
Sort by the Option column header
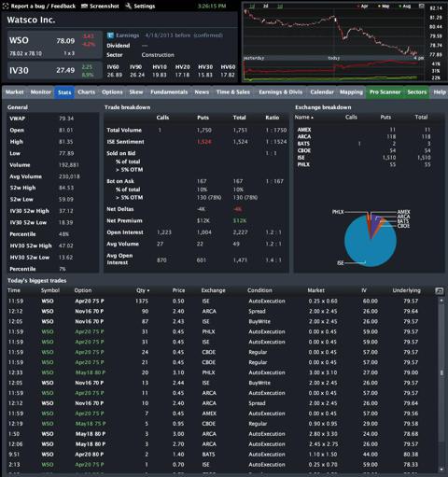click(83, 290)
